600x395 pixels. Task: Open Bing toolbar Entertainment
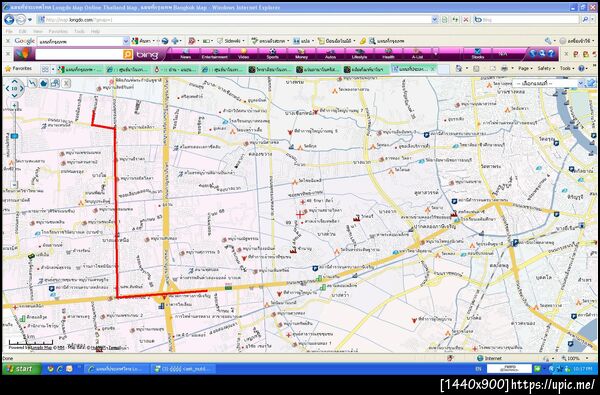(x=215, y=54)
